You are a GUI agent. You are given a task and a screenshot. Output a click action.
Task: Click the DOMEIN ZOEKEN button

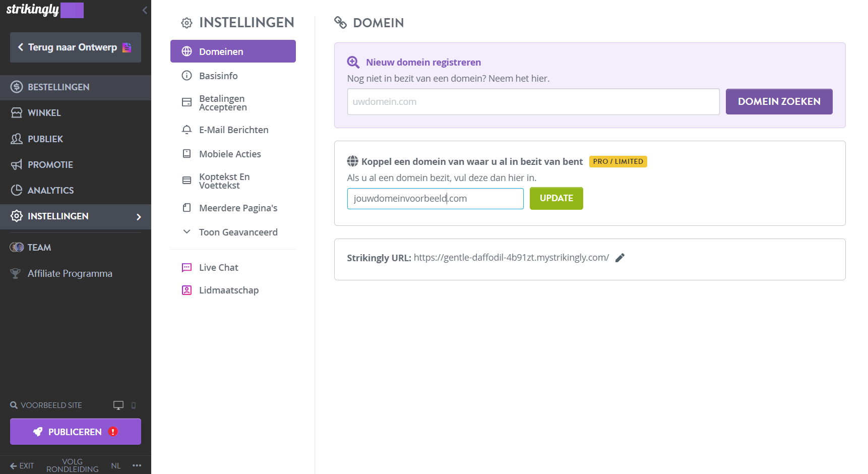click(779, 101)
